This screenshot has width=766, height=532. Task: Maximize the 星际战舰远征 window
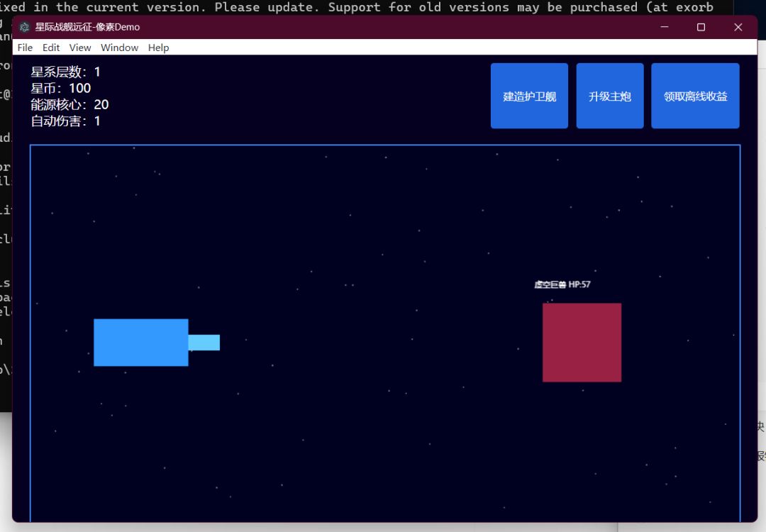pos(701,28)
